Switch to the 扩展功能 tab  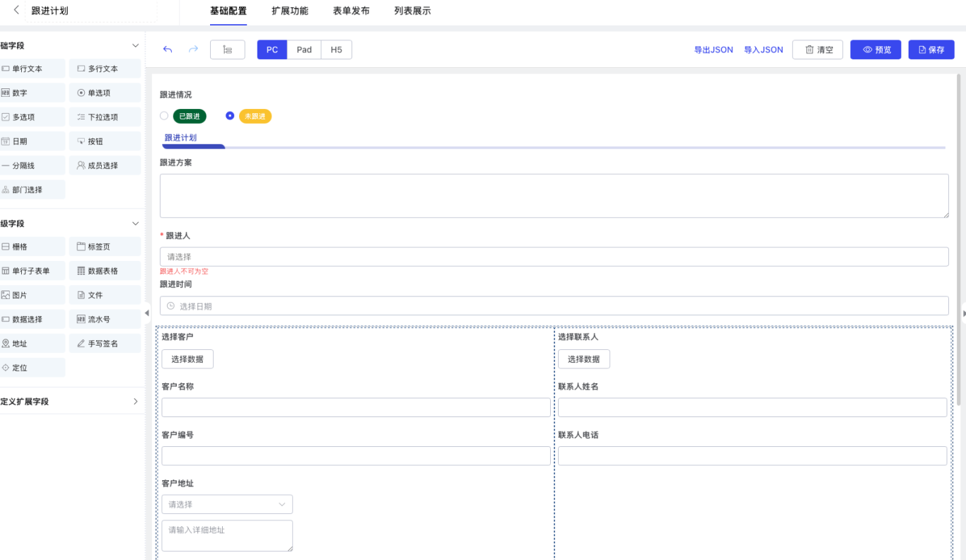click(x=290, y=11)
